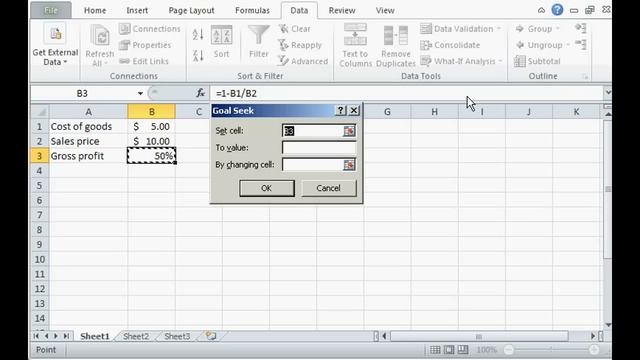Switch to Page Break Preview button

click(x=462, y=350)
